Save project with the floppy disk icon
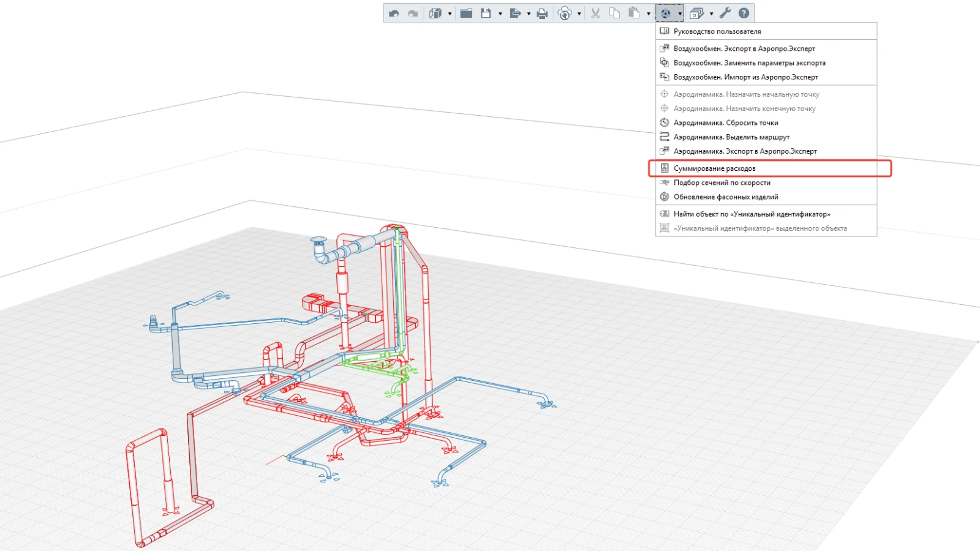980x551 pixels. pyautogui.click(x=486, y=13)
